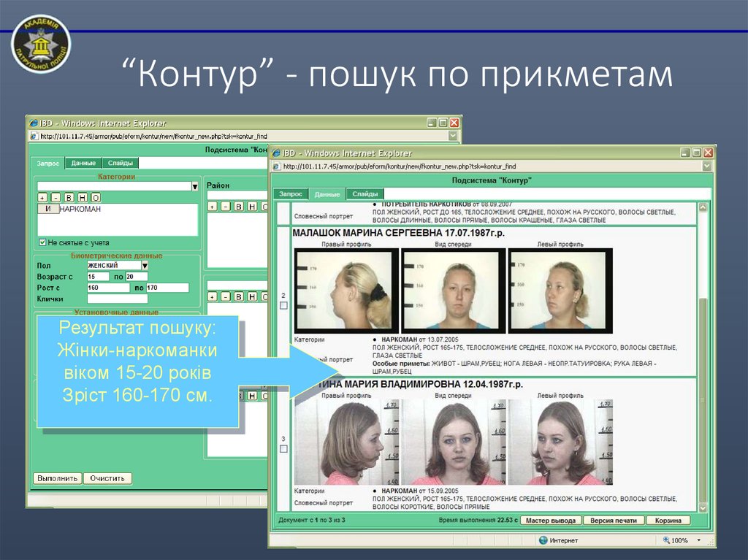Click the page icon in front window address bar

276,166
